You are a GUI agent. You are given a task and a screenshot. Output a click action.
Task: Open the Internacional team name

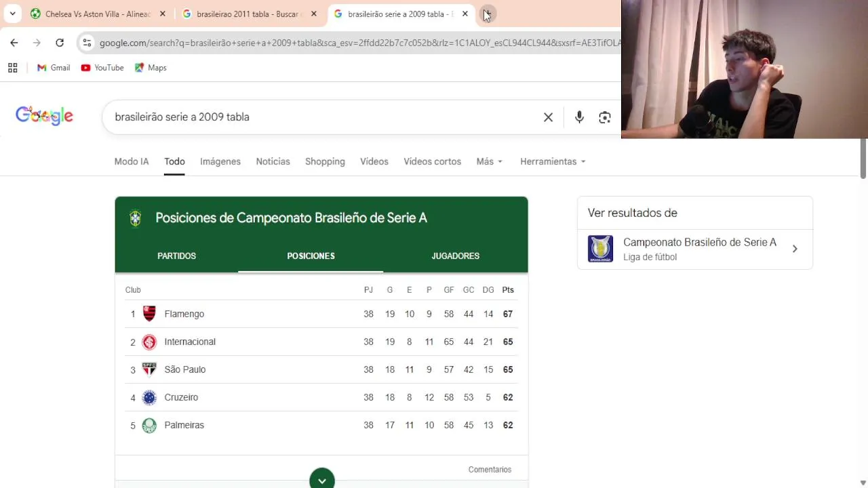click(190, 342)
